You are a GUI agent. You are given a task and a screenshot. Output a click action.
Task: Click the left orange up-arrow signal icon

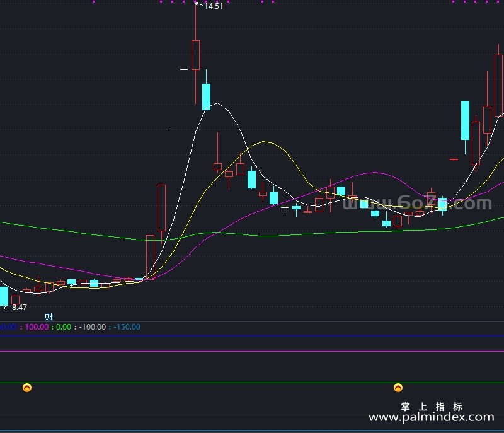click(x=27, y=388)
